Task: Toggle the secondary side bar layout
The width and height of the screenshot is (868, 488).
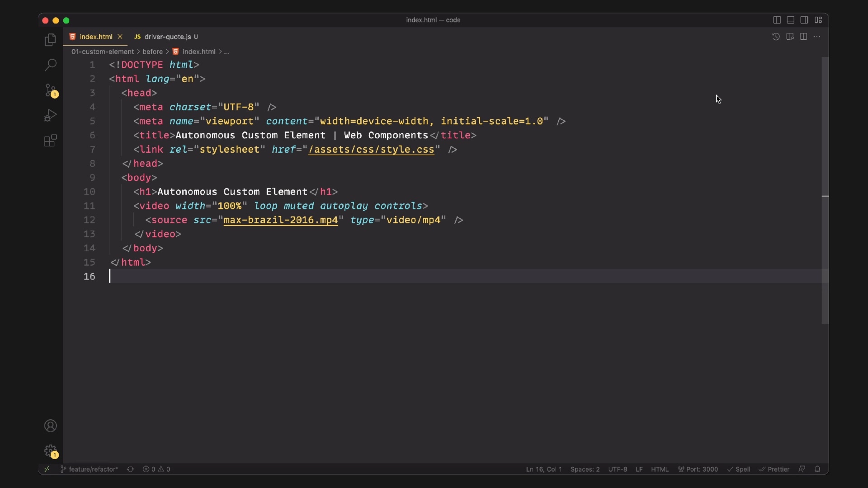Action: (804, 20)
